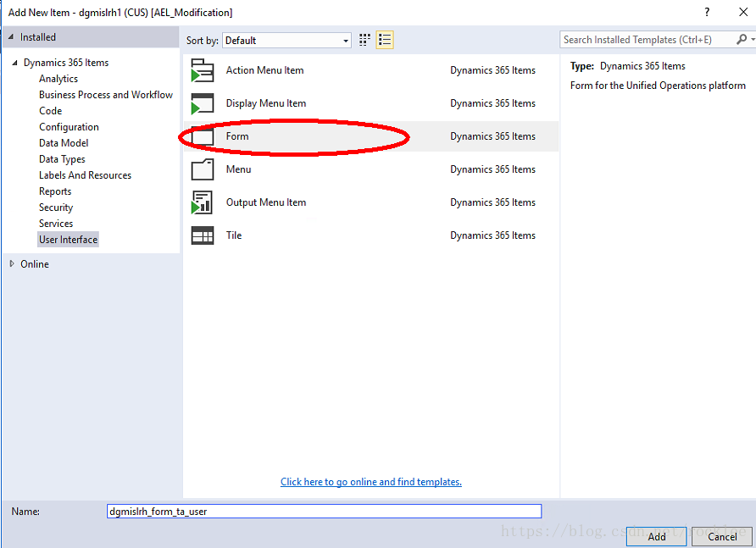This screenshot has width=756, height=548.
Task: Select Business Process and Workflow category
Action: click(106, 95)
